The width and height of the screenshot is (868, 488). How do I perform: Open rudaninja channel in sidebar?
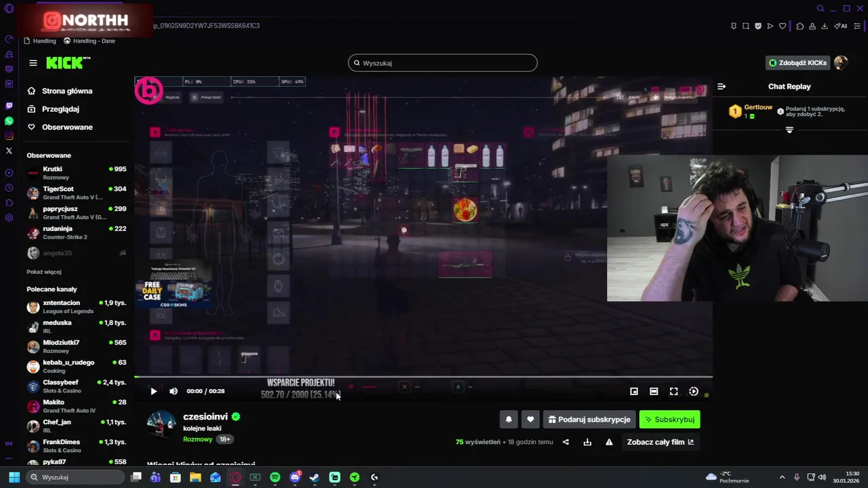[77, 232]
